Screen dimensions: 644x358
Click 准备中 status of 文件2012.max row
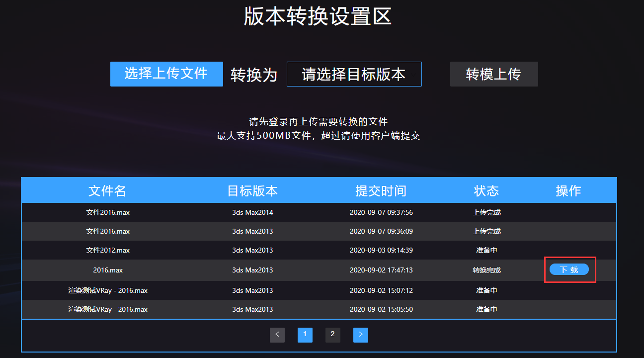(486, 250)
